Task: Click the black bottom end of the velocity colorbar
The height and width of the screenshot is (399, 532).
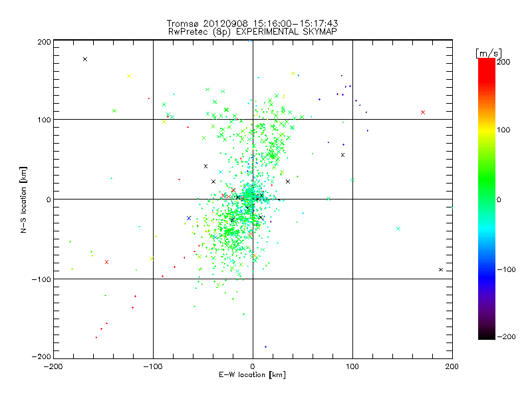Action: tap(487, 336)
